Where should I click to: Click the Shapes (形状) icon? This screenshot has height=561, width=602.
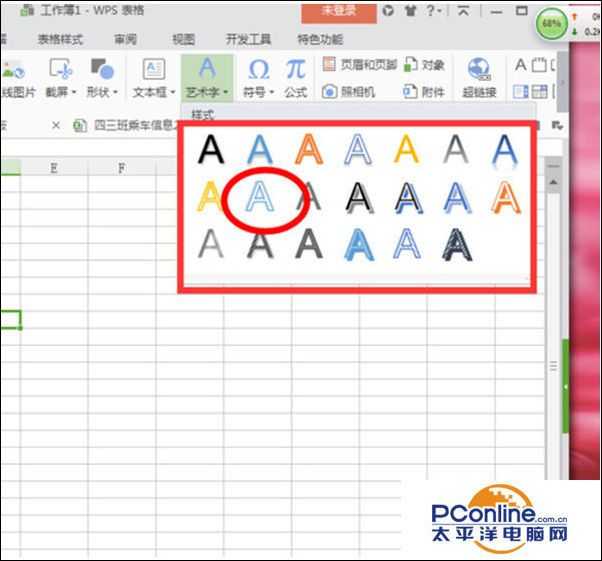coord(101,69)
